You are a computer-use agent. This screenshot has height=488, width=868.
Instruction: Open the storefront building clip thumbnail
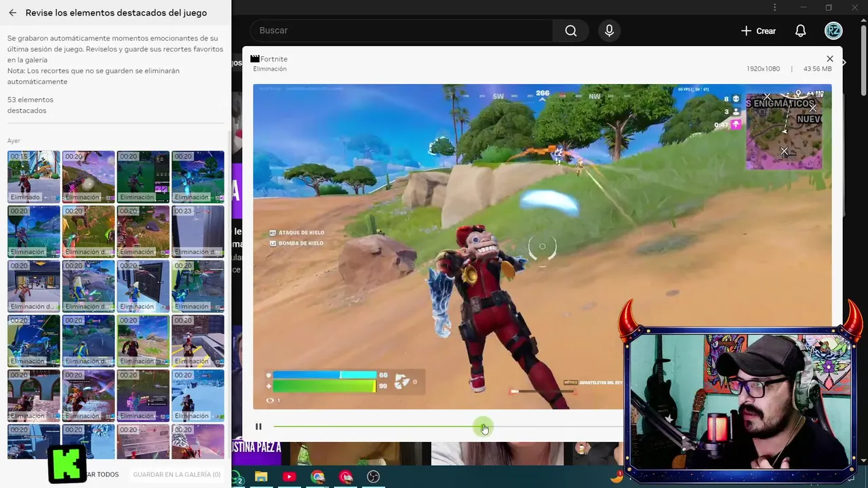point(34,286)
